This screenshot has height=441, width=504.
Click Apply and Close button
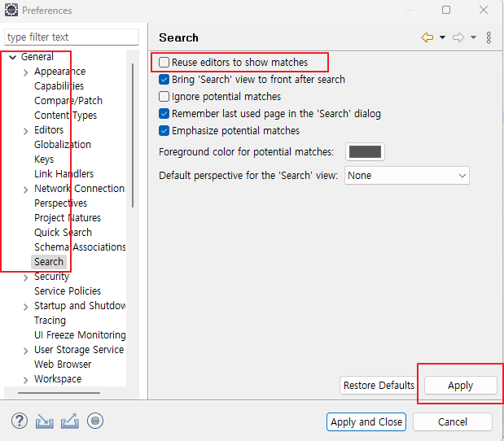(x=366, y=421)
